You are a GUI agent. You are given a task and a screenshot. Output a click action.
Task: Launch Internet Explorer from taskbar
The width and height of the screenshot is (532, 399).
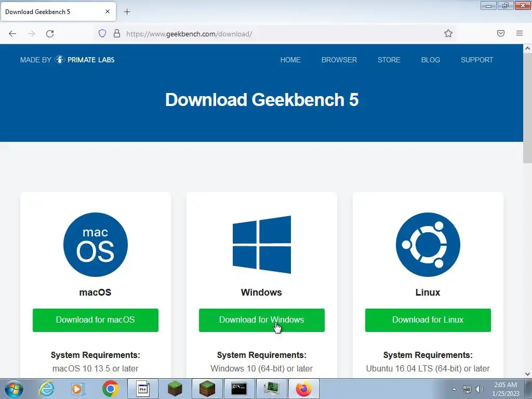point(46,389)
